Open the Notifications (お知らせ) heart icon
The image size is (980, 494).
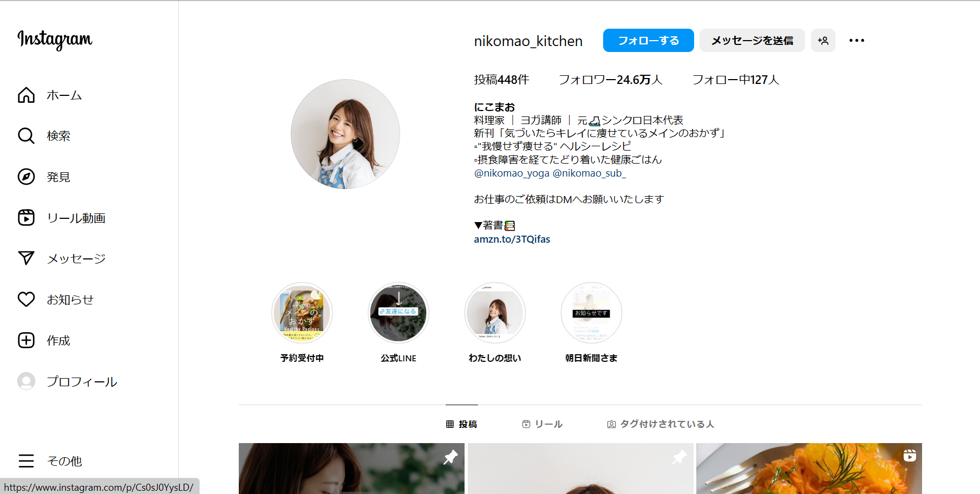click(x=26, y=299)
